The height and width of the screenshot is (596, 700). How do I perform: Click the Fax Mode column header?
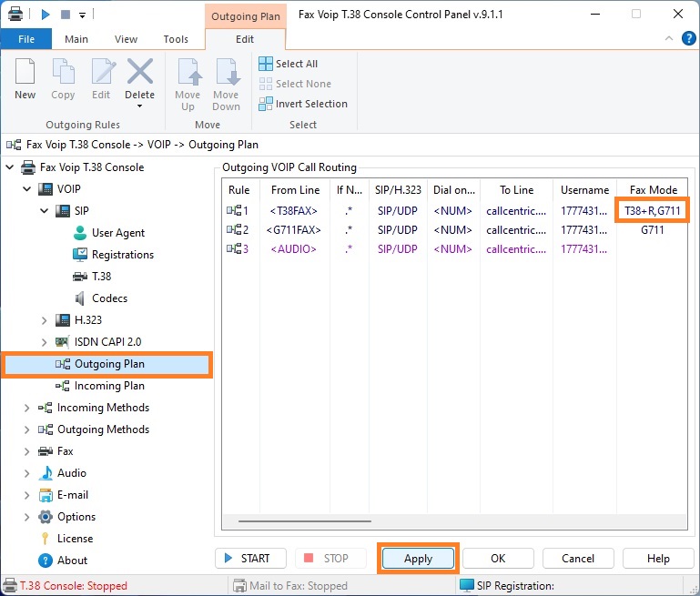point(654,190)
